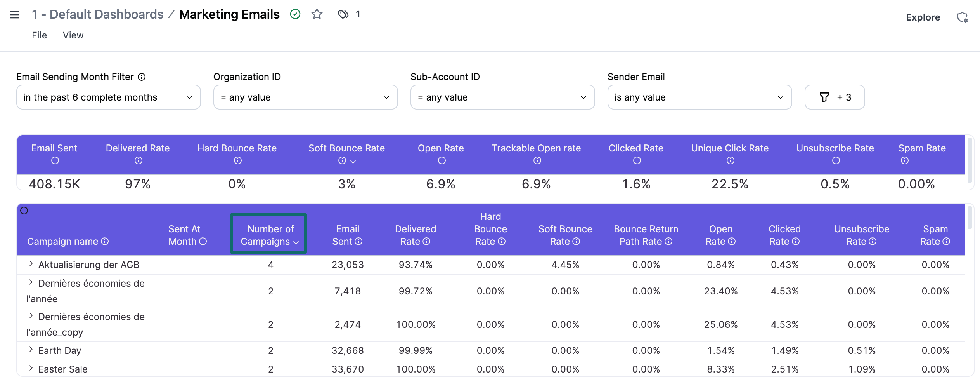The height and width of the screenshot is (383, 980).
Task: Open the shield settings icon top right
Action: point(962,17)
